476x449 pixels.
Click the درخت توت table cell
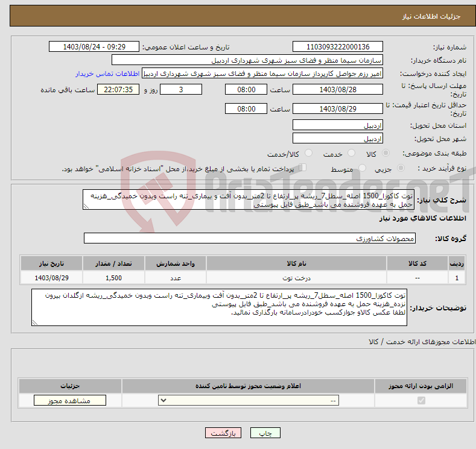[296, 278]
